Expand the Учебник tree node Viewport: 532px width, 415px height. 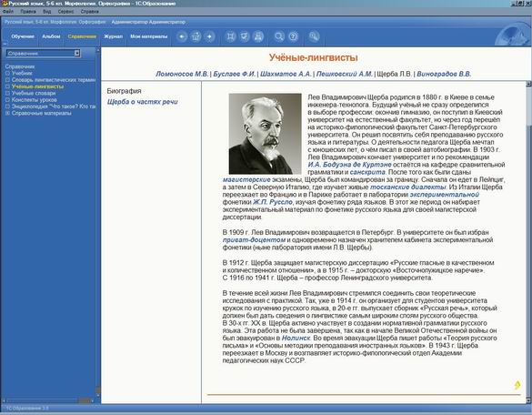click(x=7, y=73)
